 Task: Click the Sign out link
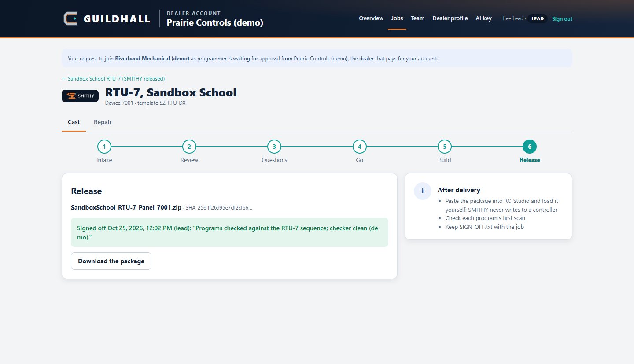562,19
